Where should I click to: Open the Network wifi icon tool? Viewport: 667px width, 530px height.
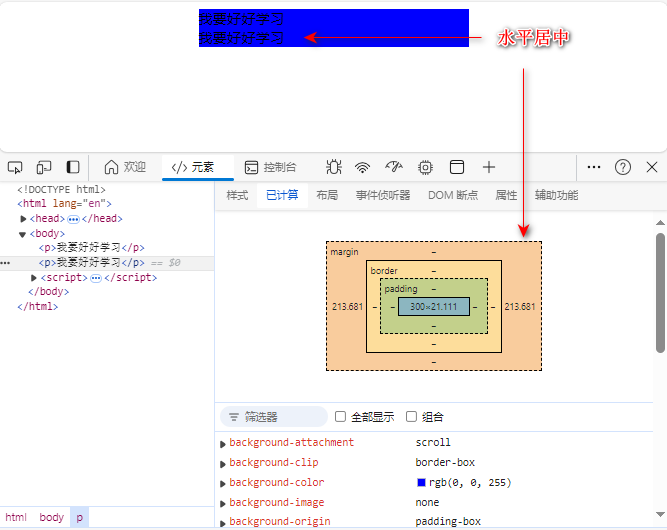pyautogui.click(x=362, y=167)
